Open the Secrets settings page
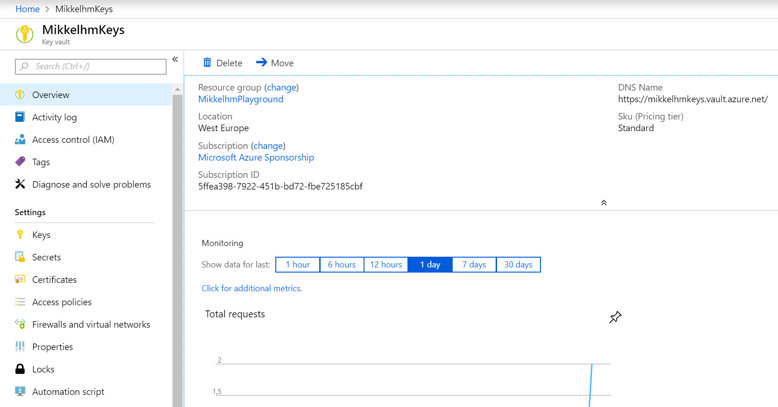Screen dimensions: 778x407 [86, 257]
